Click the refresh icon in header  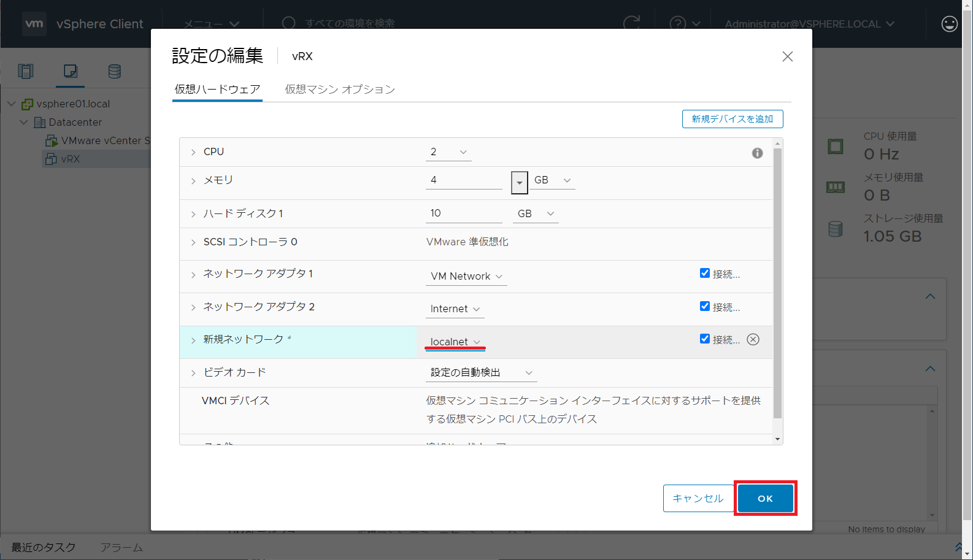631,23
